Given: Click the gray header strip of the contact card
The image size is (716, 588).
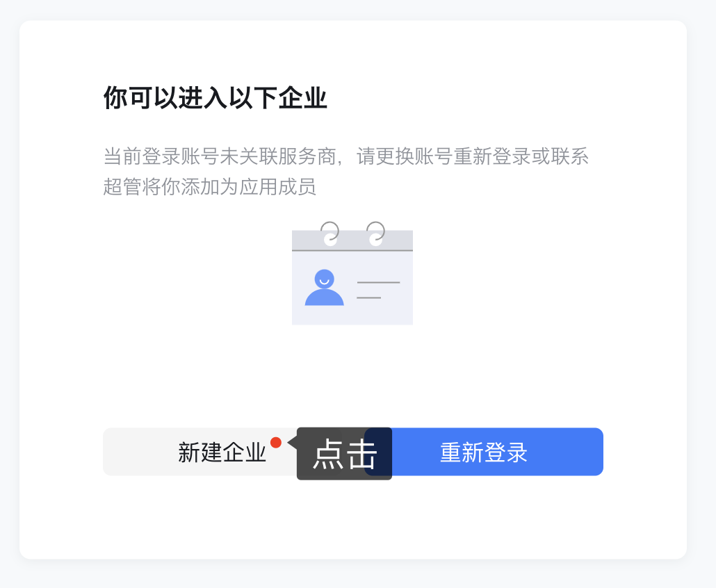Looking at the screenshot, I should (352, 240).
